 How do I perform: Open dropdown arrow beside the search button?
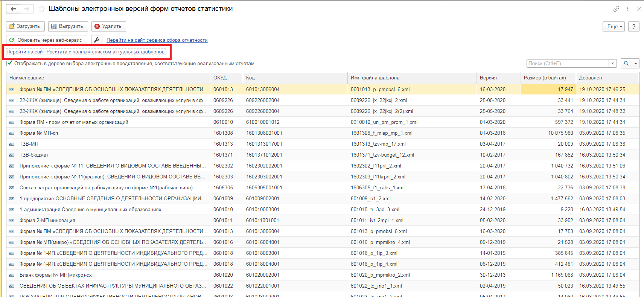click(x=636, y=64)
